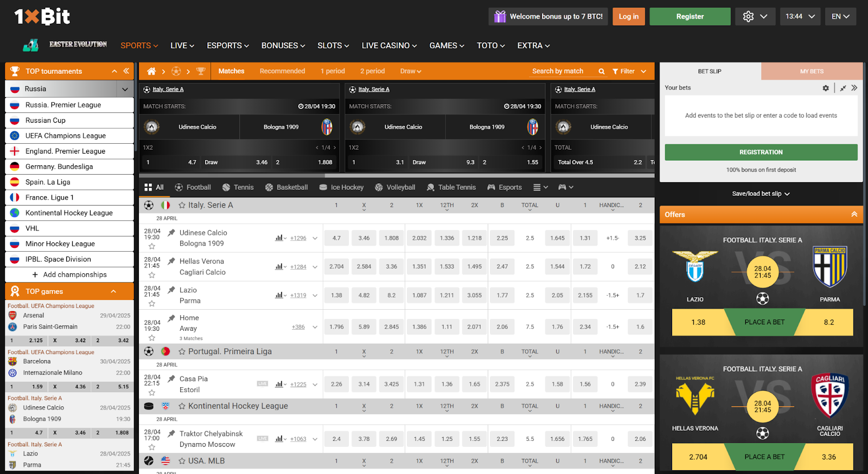Screen dimensions: 868x474
Task: Select Table Tennis sport tab
Action: pos(451,187)
